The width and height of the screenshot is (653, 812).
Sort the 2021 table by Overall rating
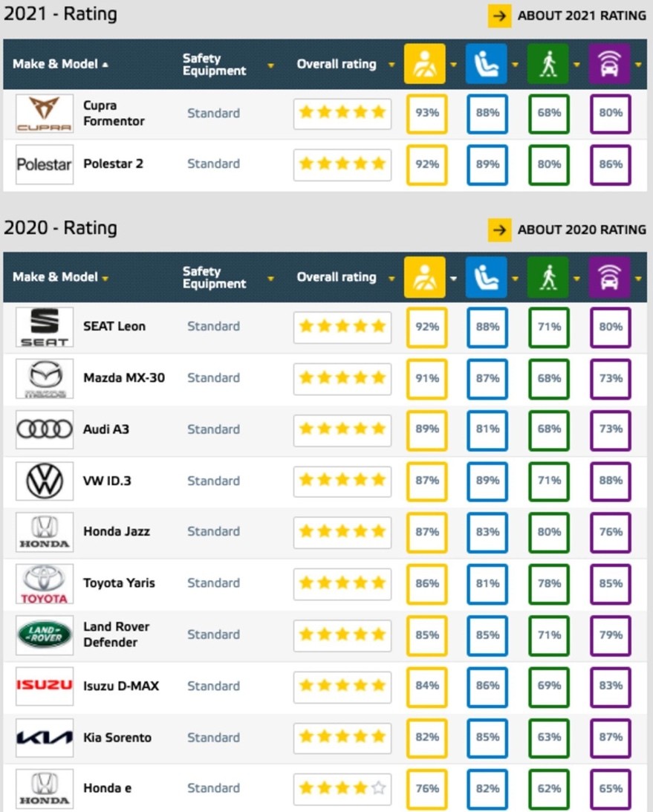[345, 64]
